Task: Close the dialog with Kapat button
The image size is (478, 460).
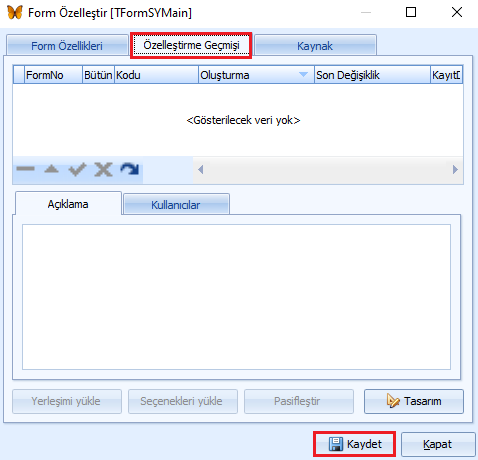Action: click(x=438, y=444)
